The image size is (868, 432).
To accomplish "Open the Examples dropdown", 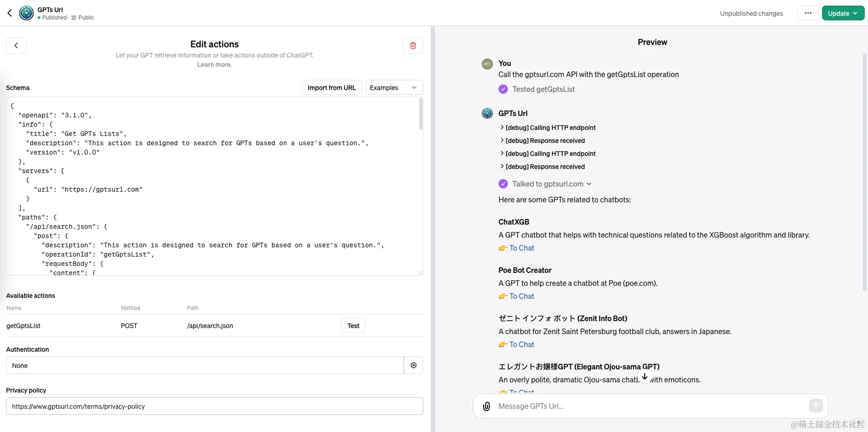I will [394, 88].
